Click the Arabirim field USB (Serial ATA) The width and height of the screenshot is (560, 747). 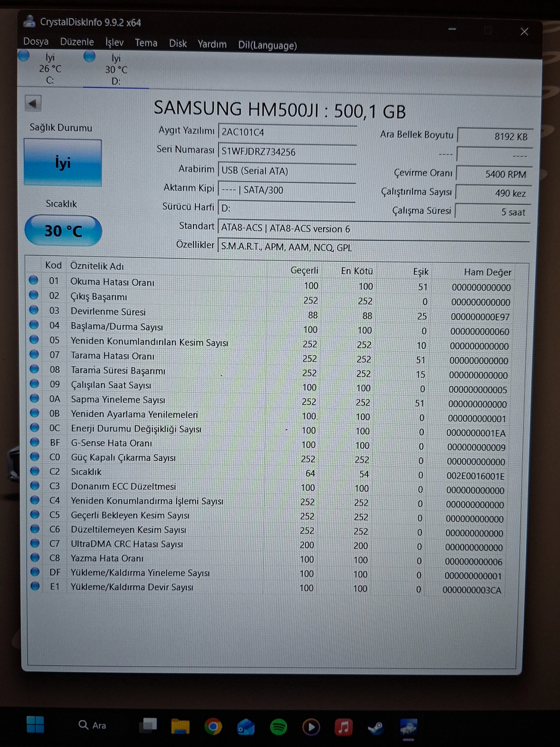[x=287, y=171]
